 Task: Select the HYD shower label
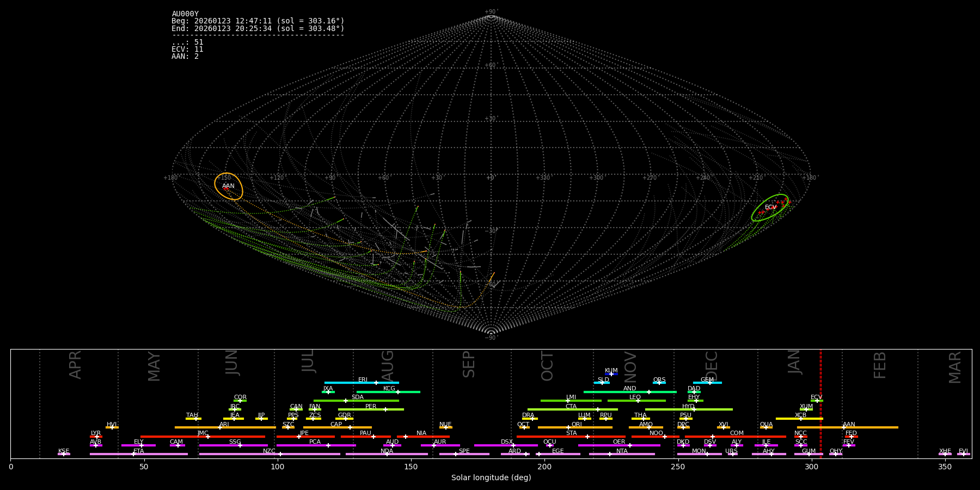689,407
